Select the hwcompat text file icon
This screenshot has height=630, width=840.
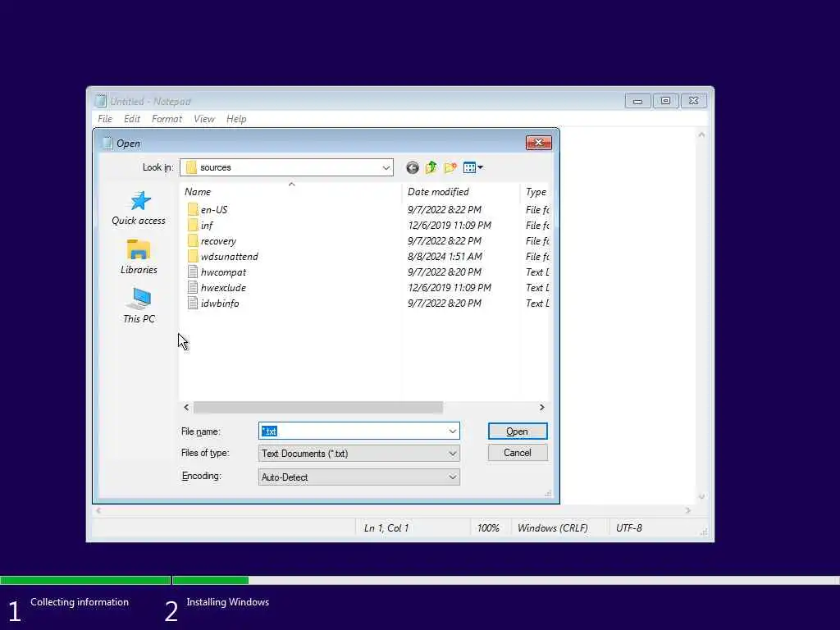click(x=193, y=272)
